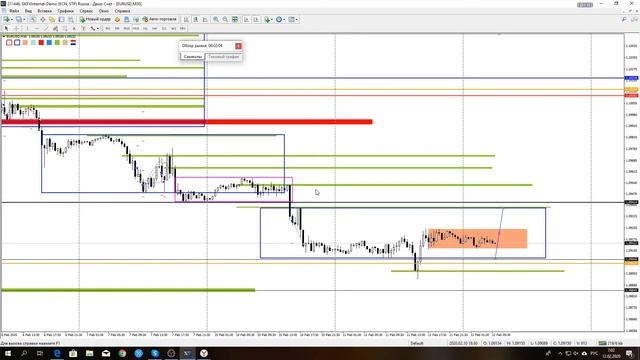Click the Default profile in status bar
This screenshot has width=640, height=360.
click(417, 343)
